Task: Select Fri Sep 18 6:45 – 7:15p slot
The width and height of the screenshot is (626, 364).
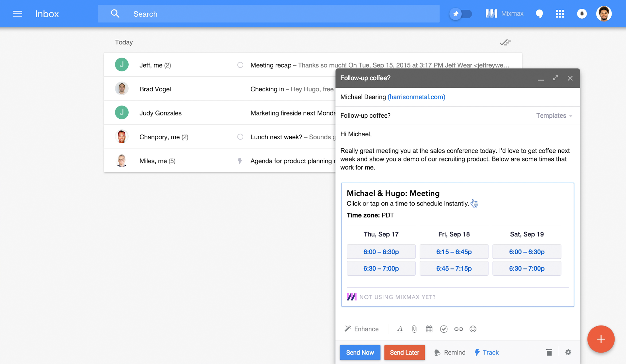Action: pyautogui.click(x=454, y=268)
